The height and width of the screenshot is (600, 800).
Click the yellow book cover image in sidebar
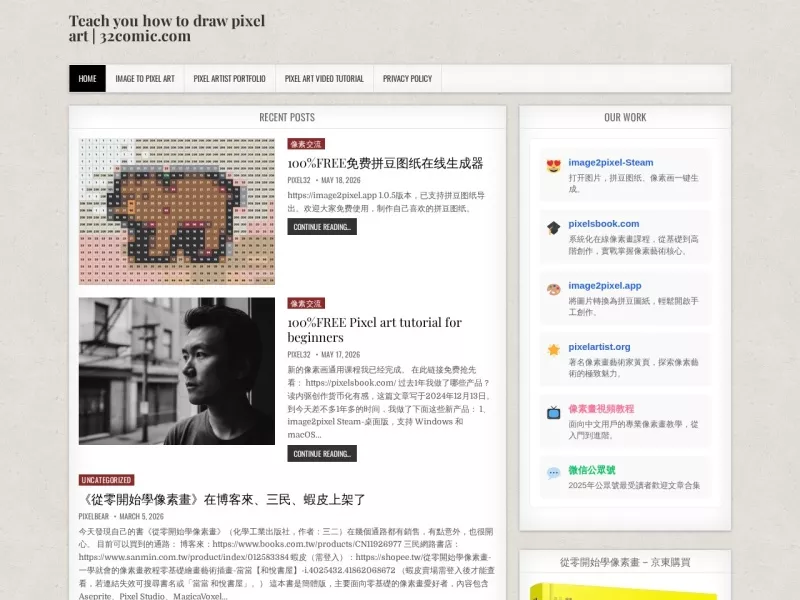tap(625, 592)
